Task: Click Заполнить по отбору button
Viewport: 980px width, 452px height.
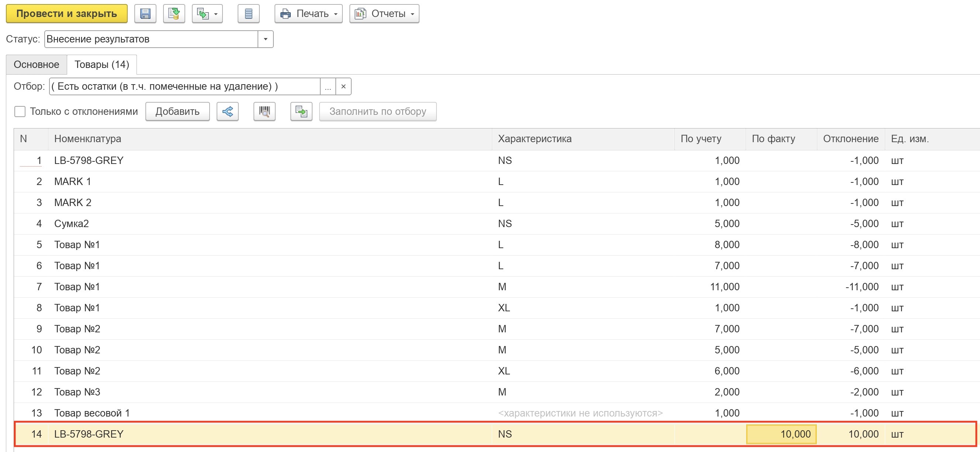Action: (x=378, y=112)
